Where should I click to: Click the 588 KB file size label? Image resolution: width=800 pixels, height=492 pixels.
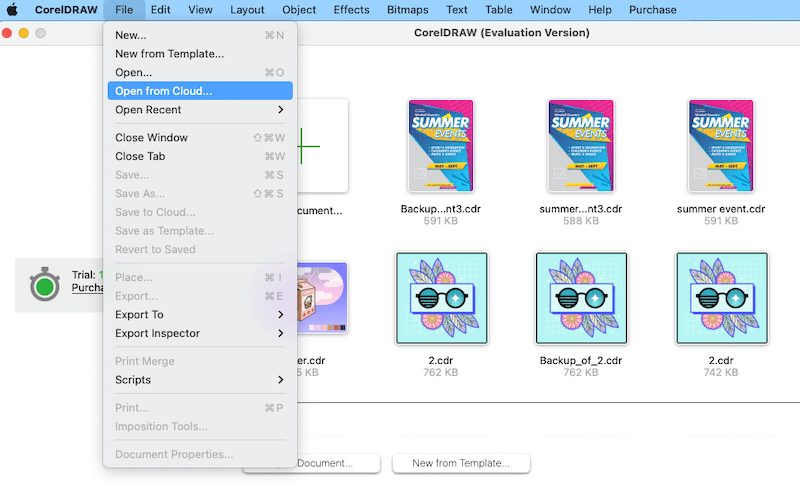(581, 221)
